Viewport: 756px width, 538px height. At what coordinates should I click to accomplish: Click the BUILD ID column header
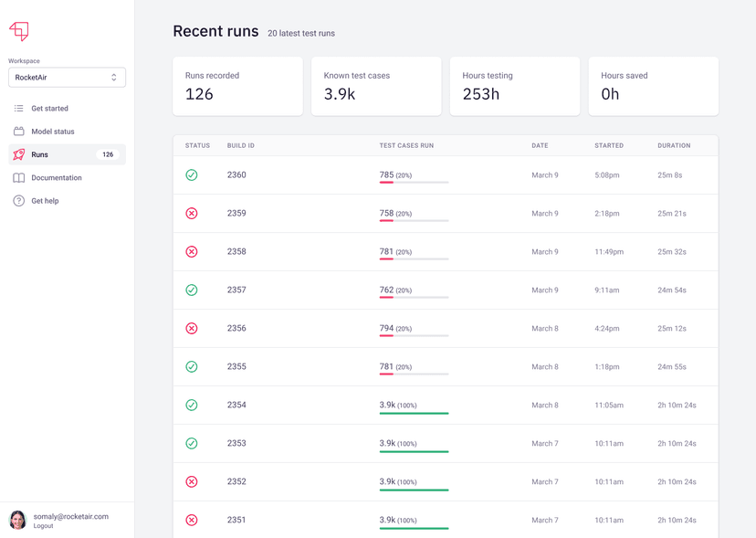point(241,145)
